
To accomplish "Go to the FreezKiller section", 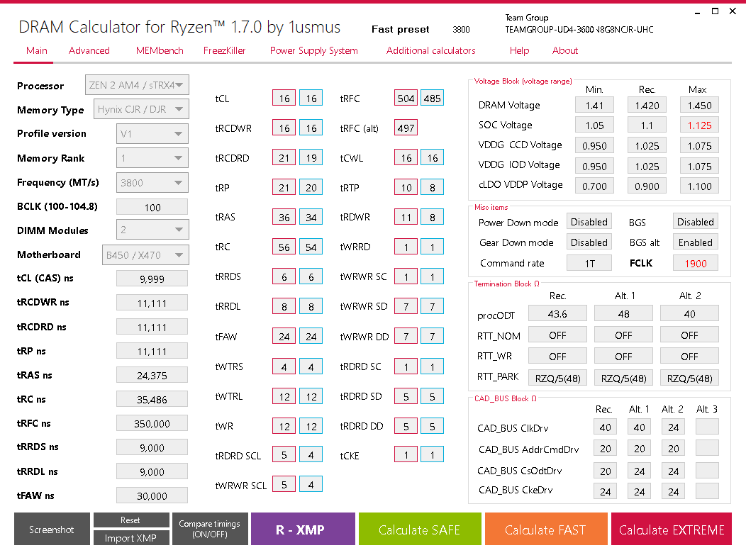I will click(224, 50).
